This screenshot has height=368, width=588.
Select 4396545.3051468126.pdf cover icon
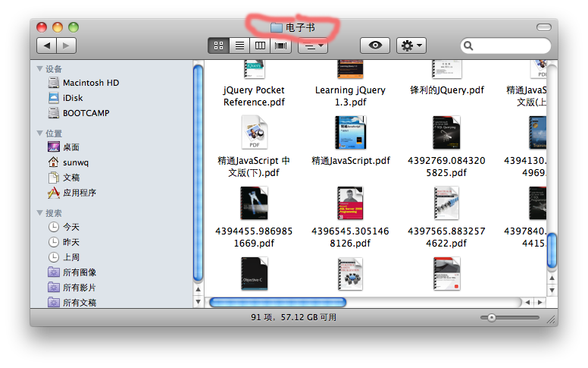click(350, 203)
